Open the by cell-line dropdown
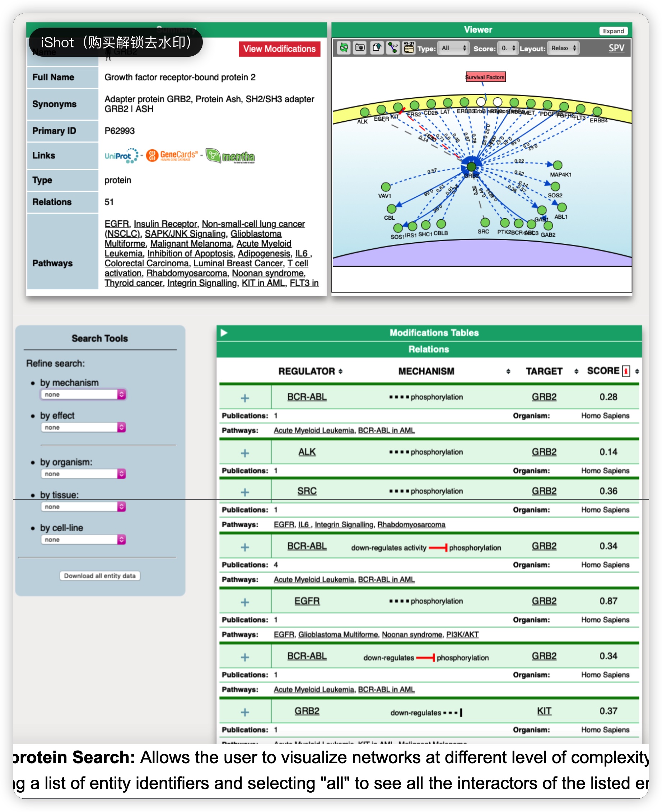662x812 pixels. [84, 540]
